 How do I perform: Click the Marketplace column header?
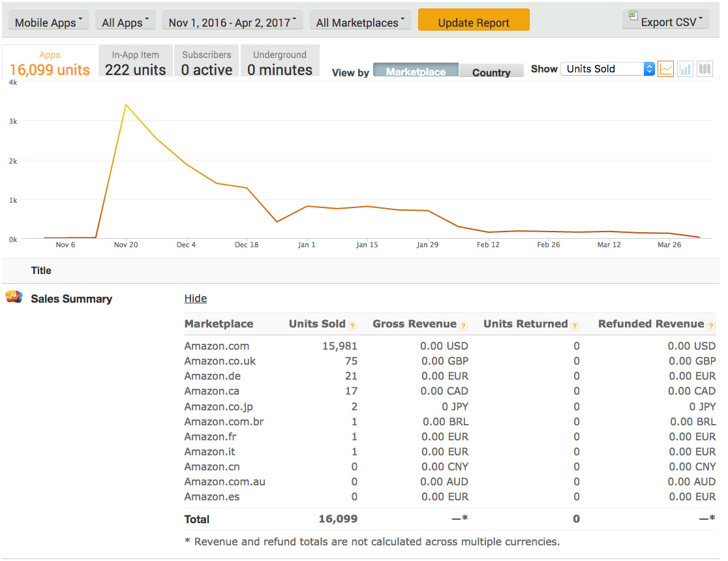point(219,324)
